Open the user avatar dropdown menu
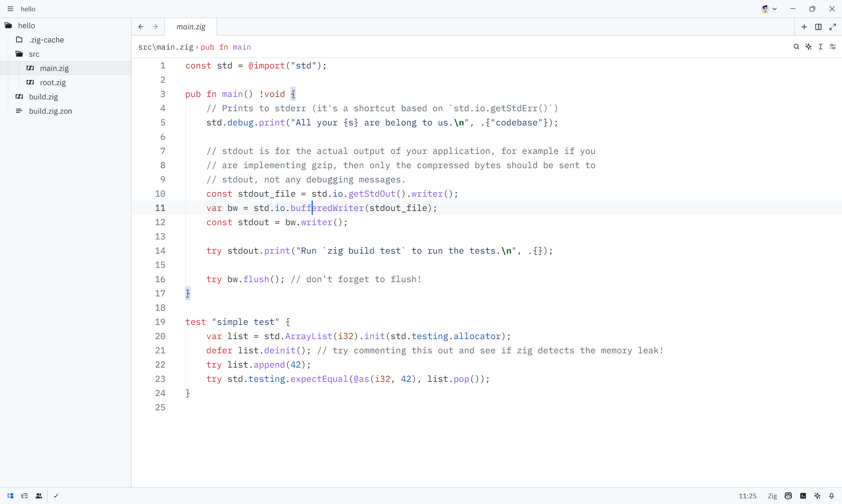This screenshot has height=504, width=842. tap(769, 9)
